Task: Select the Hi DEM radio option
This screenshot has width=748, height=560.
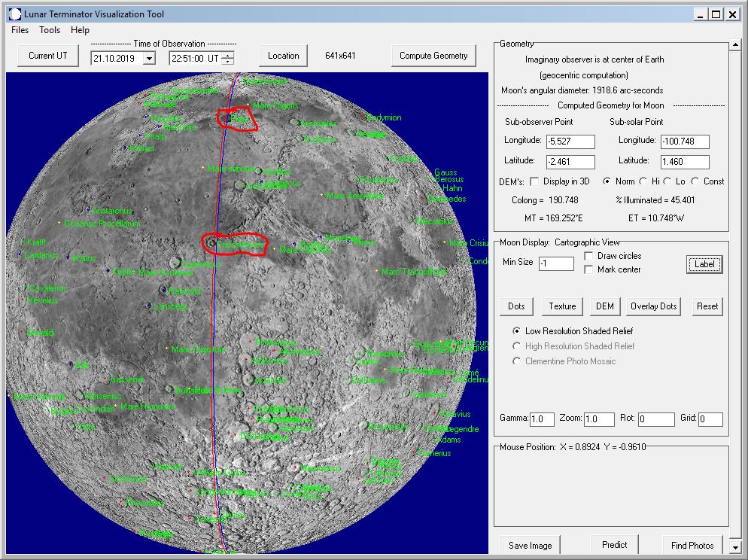Action: (644, 181)
